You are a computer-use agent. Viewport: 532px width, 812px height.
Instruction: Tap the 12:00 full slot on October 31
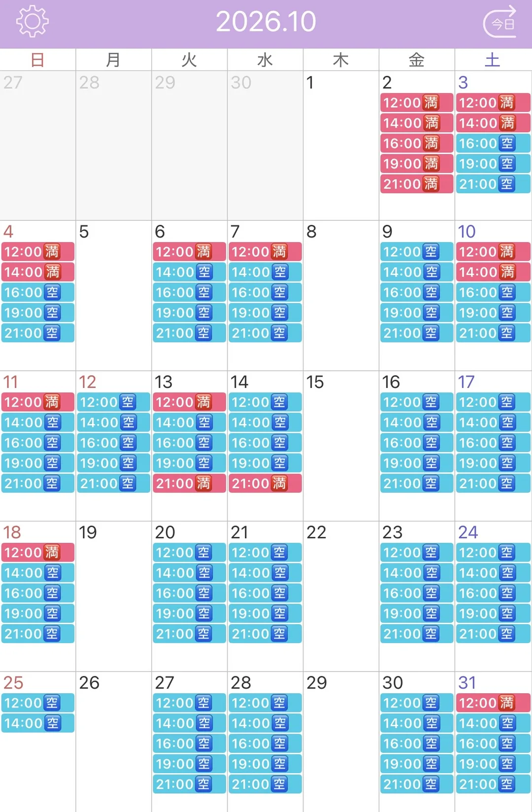(493, 703)
